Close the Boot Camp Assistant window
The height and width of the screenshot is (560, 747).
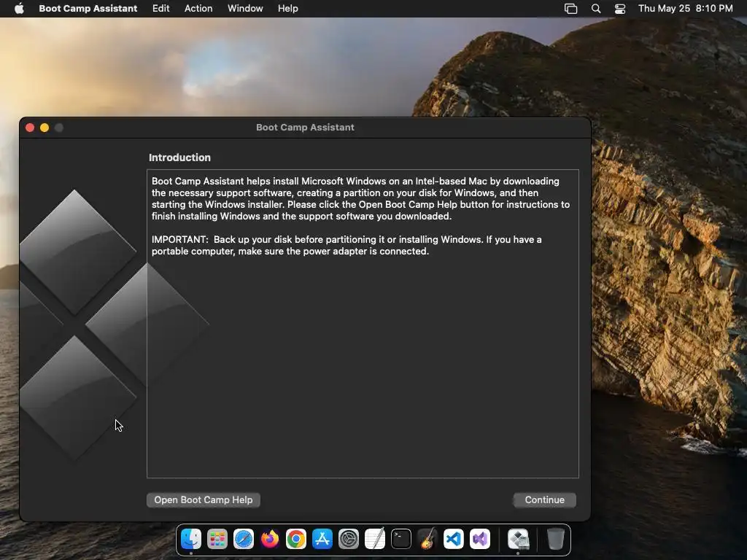tap(30, 128)
